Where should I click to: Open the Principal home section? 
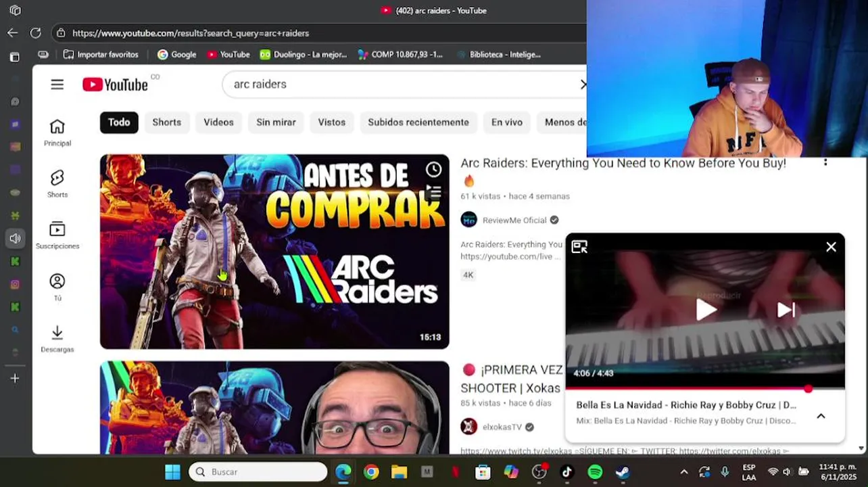(57, 133)
